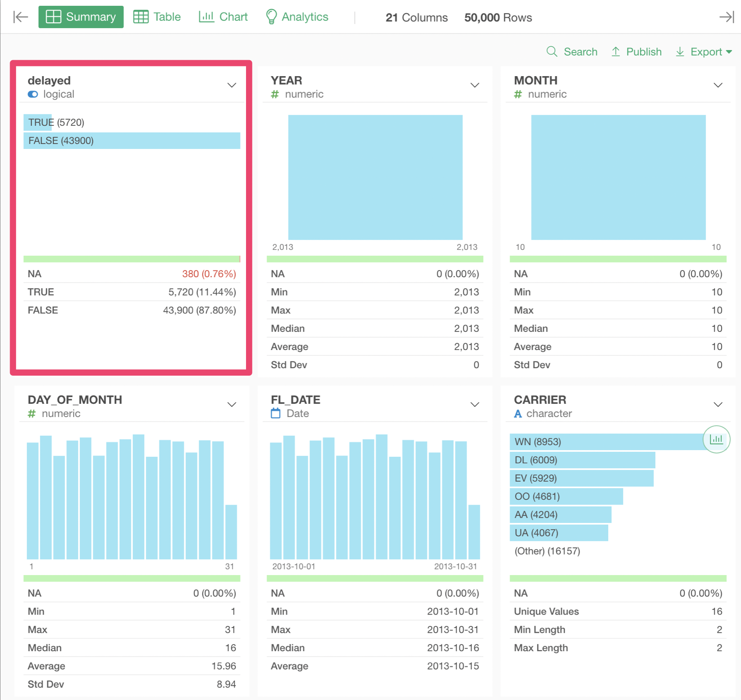Click the green data-quality bar under YEAR

(x=374, y=259)
